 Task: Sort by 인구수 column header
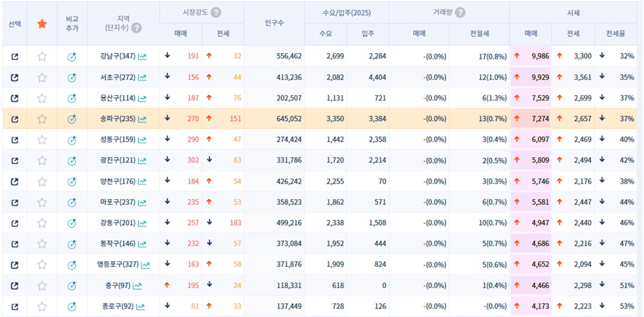[274, 23]
